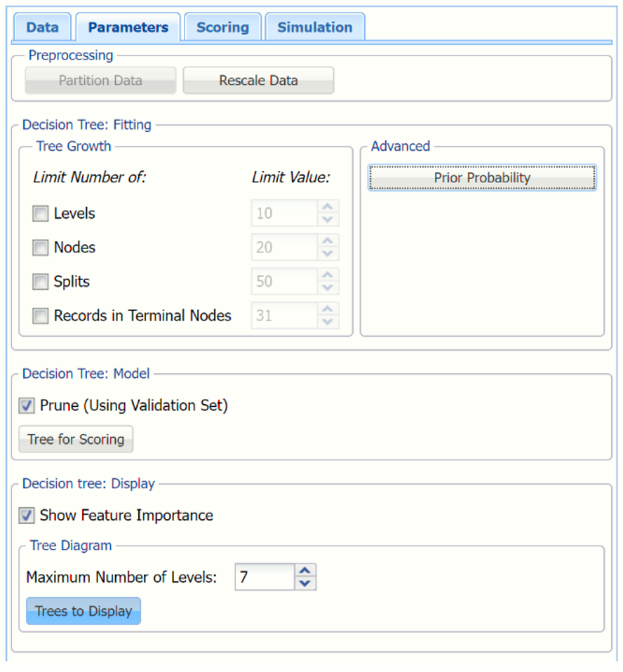Screen dimensions: 623x672
Task: Open Prior Probability settings
Action: pos(482,178)
